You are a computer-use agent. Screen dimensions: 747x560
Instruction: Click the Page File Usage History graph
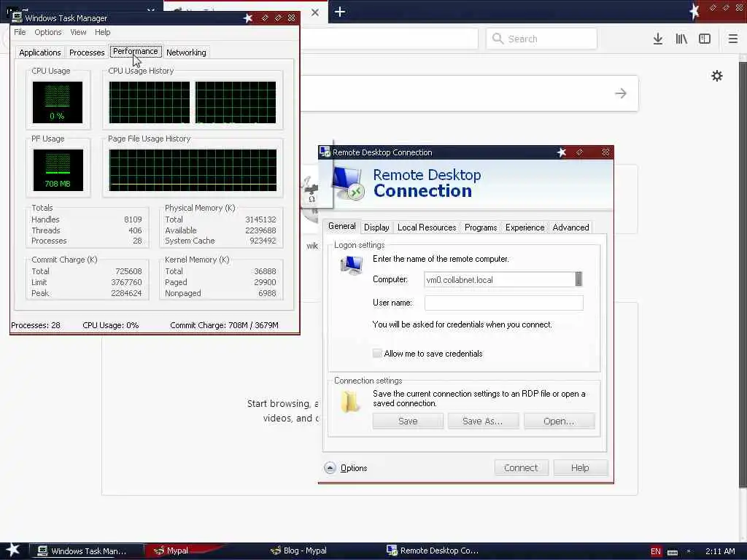click(x=193, y=170)
